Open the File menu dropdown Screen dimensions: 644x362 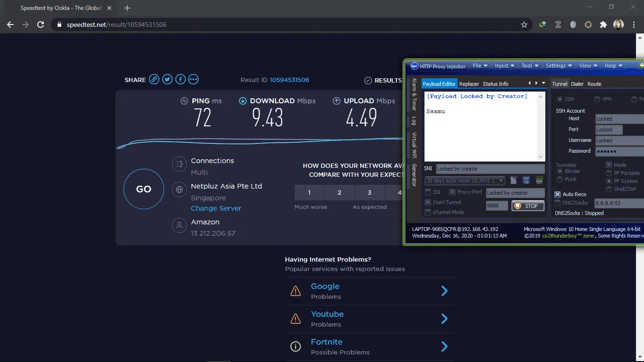click(x=480, y=66)
